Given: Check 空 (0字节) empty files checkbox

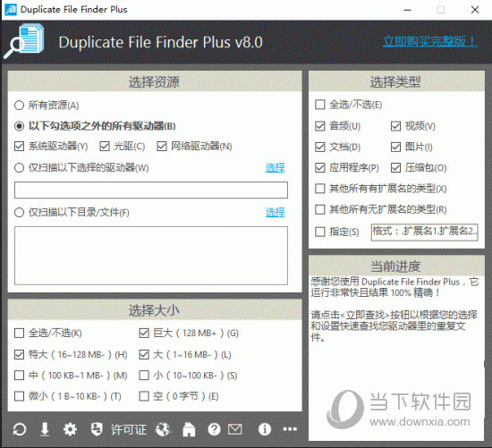Looking at the screenshot, I should pyautogui.click(x=144, y=396).
